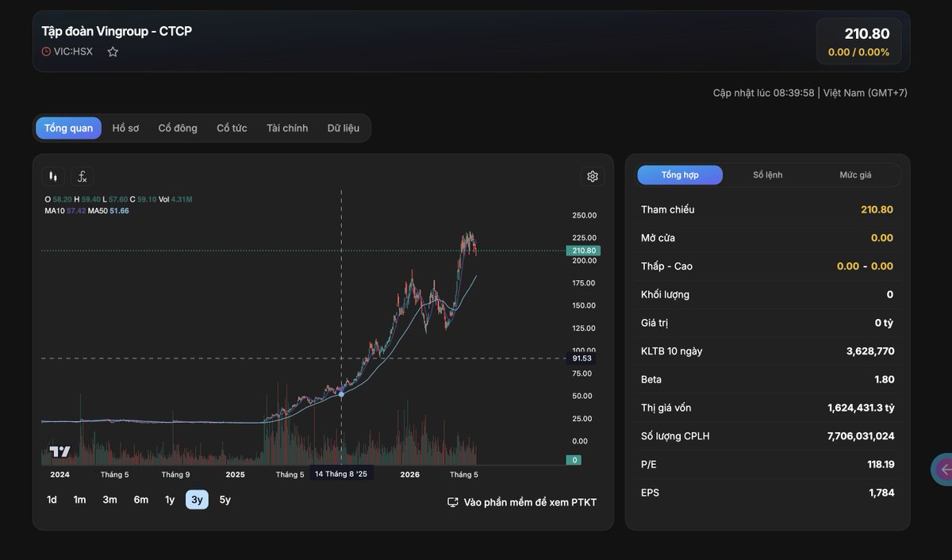952x560 pixels.
Task: Click MA50 indicator legend value 51.66
Action: [x=119, y=210]
